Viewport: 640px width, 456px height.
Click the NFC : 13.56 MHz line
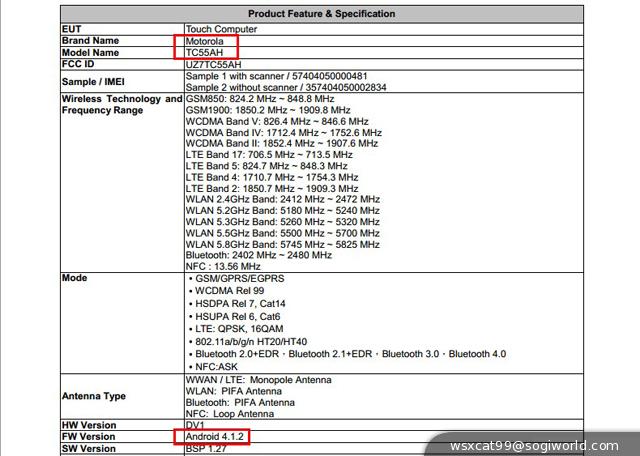[x=223, y=267]
